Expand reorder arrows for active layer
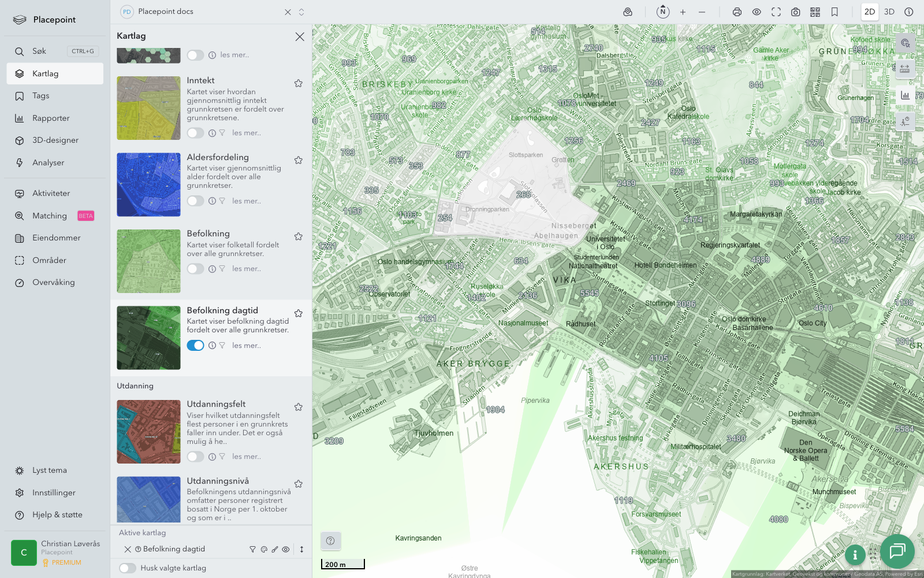Image resolution: width=924 pixels, height=578 pixels. 301,550
